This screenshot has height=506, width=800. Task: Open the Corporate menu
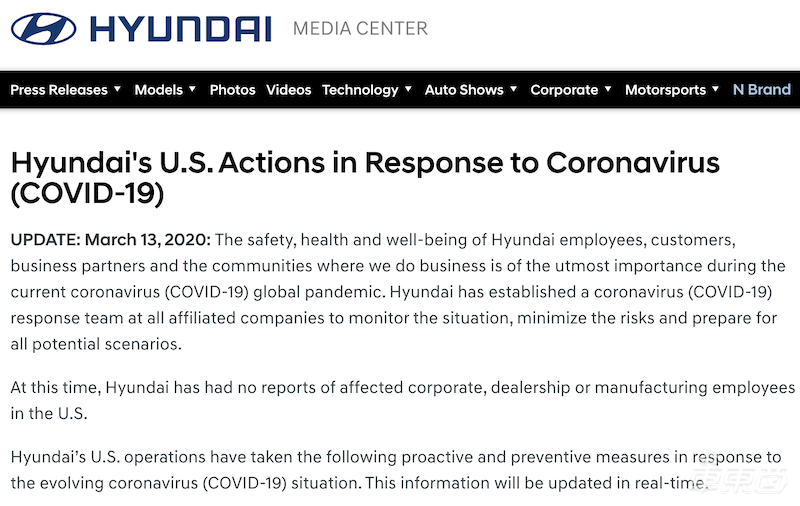point(564,90)
